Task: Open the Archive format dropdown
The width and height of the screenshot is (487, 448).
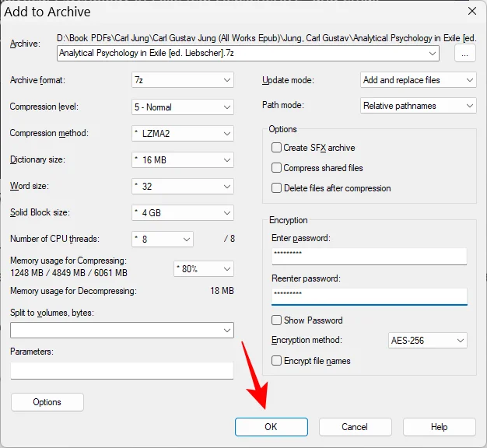Action: point(183,80)
